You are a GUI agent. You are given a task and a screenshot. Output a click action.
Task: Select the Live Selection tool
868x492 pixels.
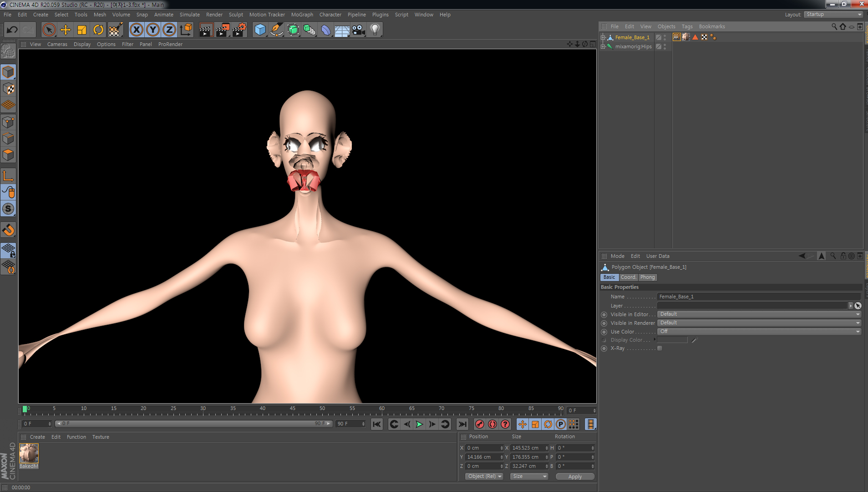click(49, 30)
